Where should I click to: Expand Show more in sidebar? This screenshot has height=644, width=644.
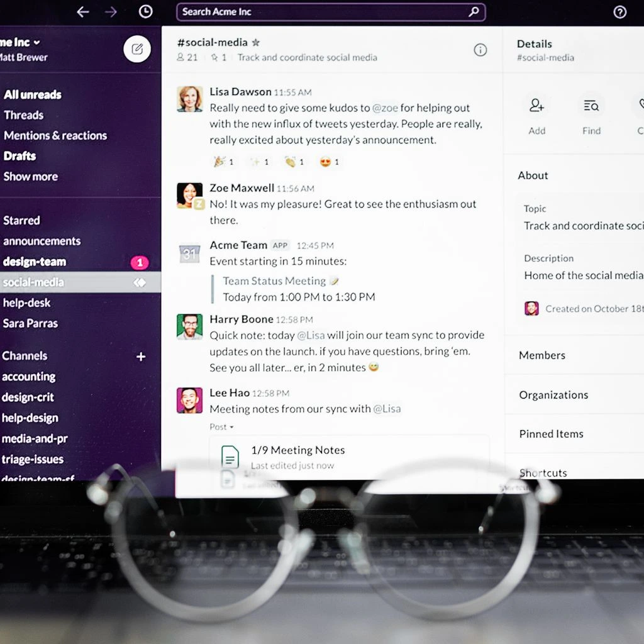coord(31,177)
